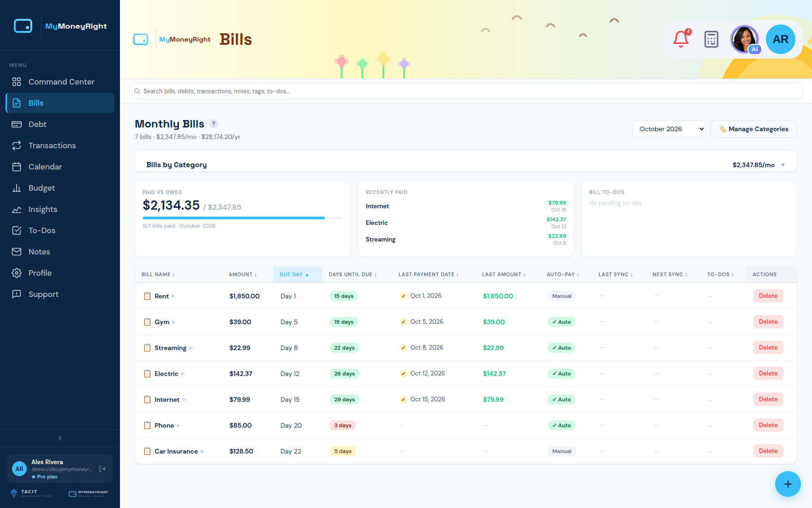Click the clipboard icon next to Rent
812x508 pixels.
click(x=147, y=296)
